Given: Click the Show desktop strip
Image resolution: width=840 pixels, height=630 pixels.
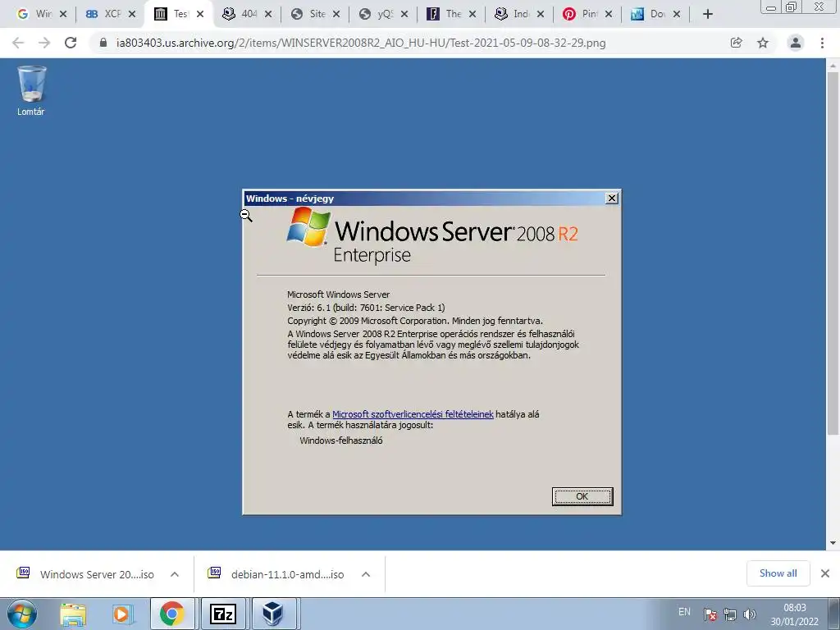Looking at the screenshot, I should [833, 614].
